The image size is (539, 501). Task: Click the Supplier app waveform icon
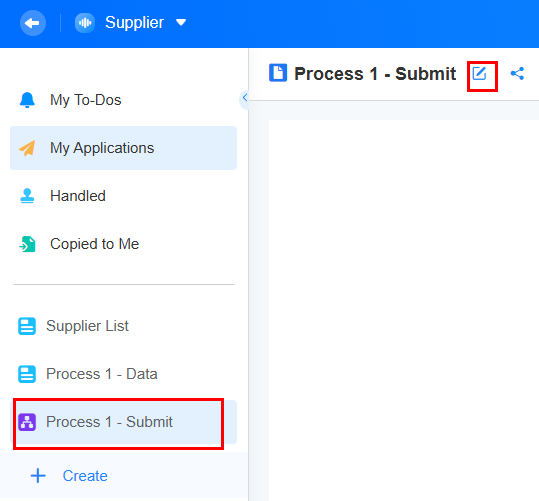coord(85,23)
